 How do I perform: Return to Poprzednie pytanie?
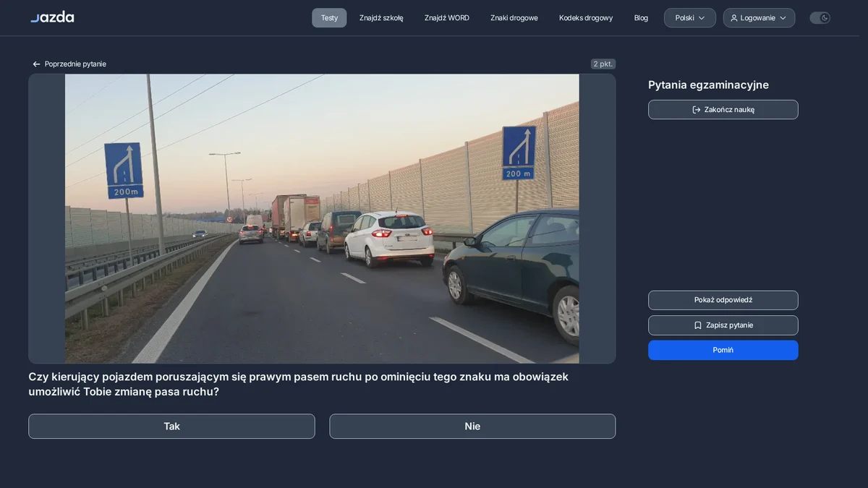pyautogui.click(x=69, y=64)
